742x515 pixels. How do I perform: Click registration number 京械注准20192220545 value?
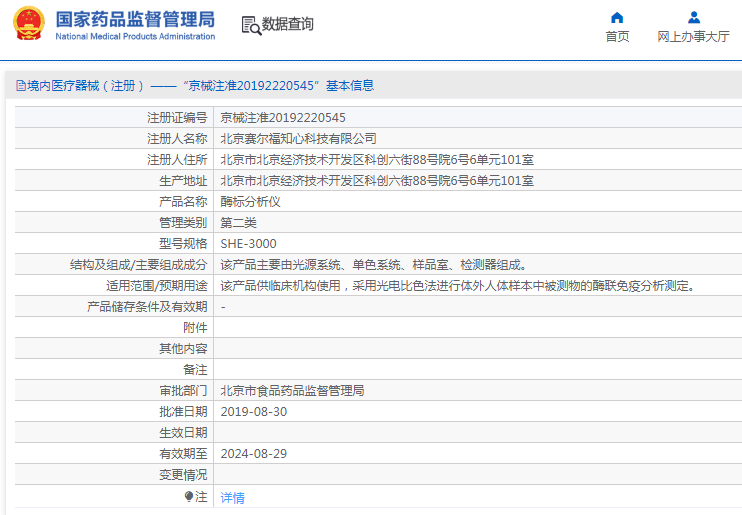click(x=283, y=118)
